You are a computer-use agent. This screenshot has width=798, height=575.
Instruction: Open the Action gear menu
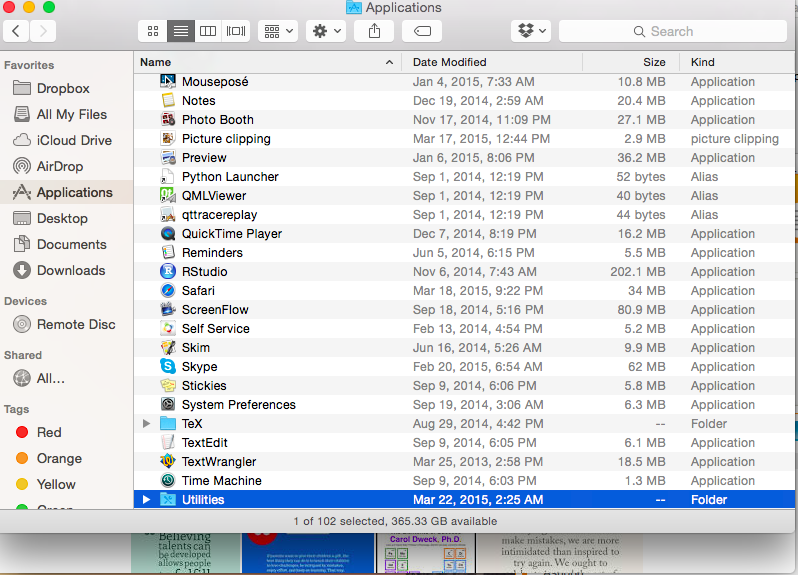coord(326,32)
